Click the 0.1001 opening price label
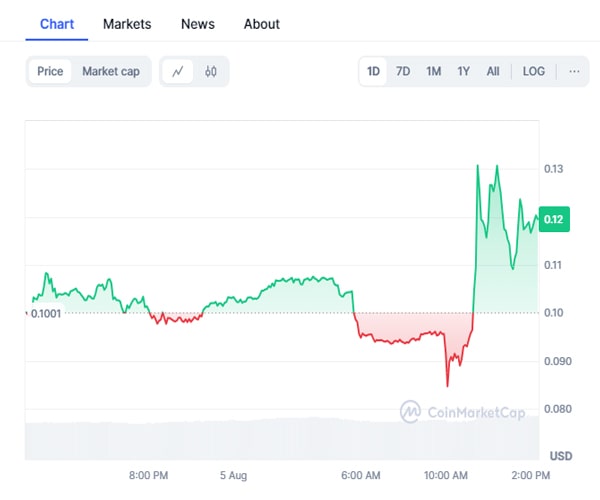This screenshot has width=600, height=500. pos(44,313)
